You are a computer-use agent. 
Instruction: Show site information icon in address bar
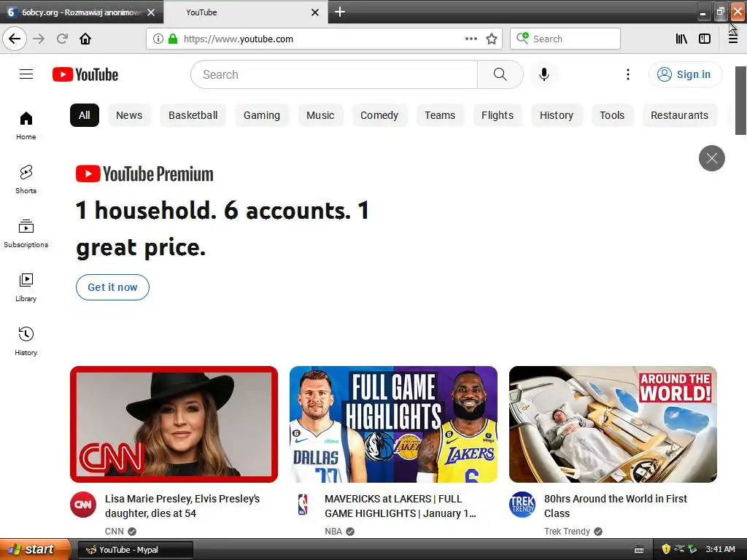pos(158,39)
